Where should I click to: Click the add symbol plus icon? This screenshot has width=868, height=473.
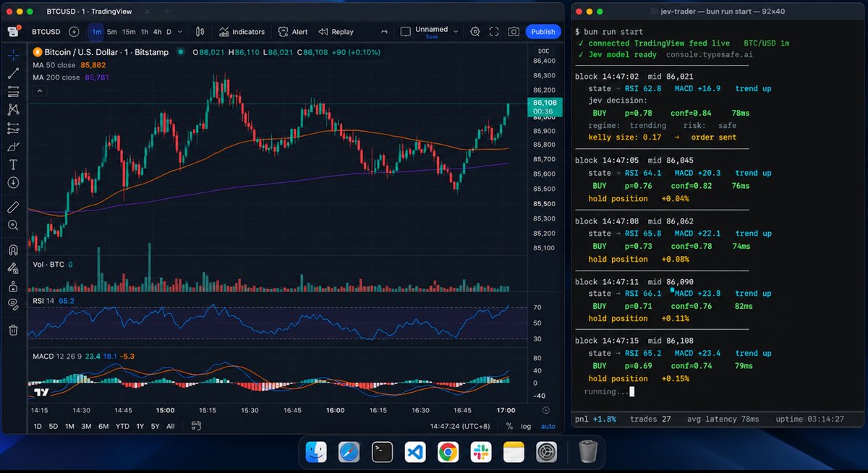tap(74, 32)
